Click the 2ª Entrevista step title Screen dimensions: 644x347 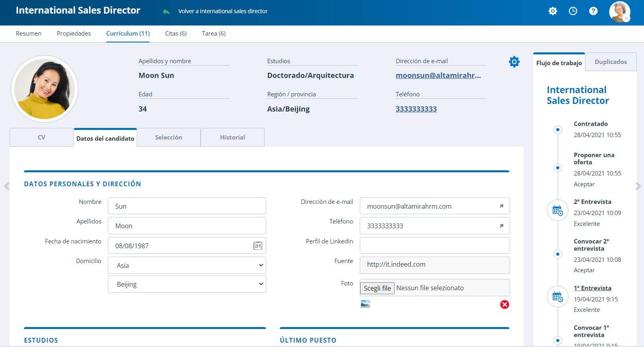coord(592,202)
